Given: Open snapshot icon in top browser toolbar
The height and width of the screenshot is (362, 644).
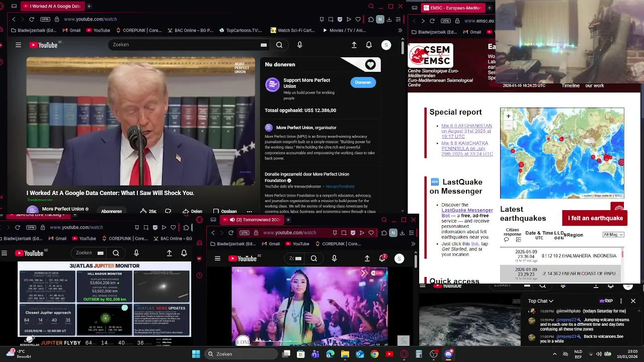Looking at the screenshot, I should click(331, 19).
